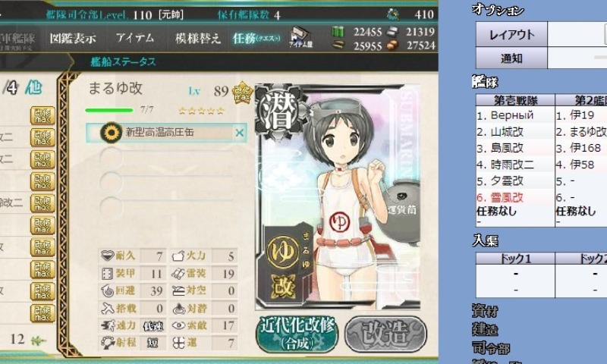Select the empty second equipment slot
607x364 pixels.
(166, 158)
